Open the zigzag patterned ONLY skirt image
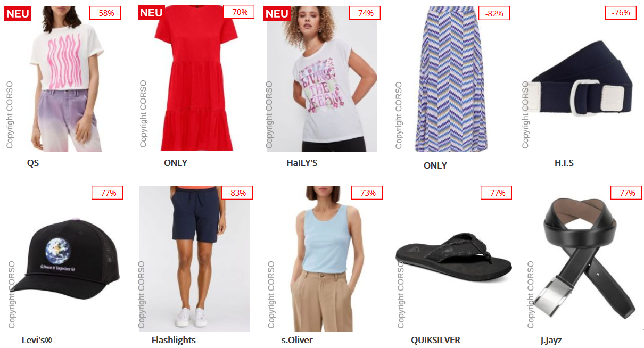Image resolution: width=644 pixels, height=348 pixels. [451, 79]
